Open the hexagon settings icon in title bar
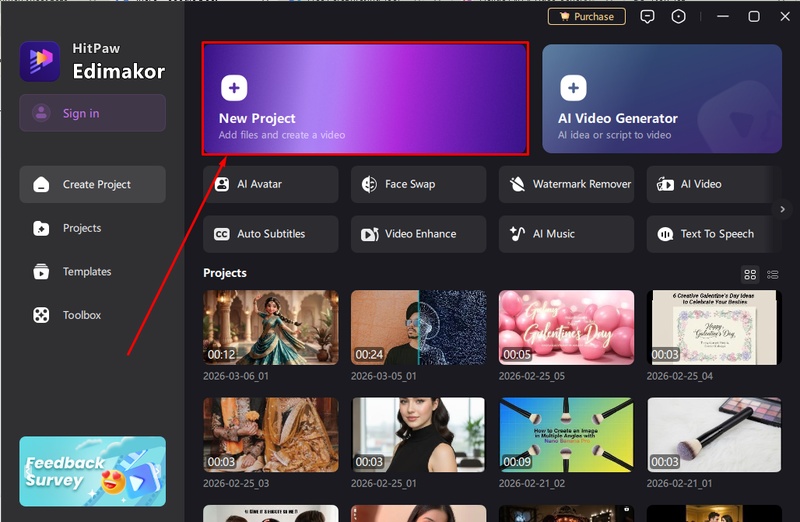800x522 pixels. 679,17
